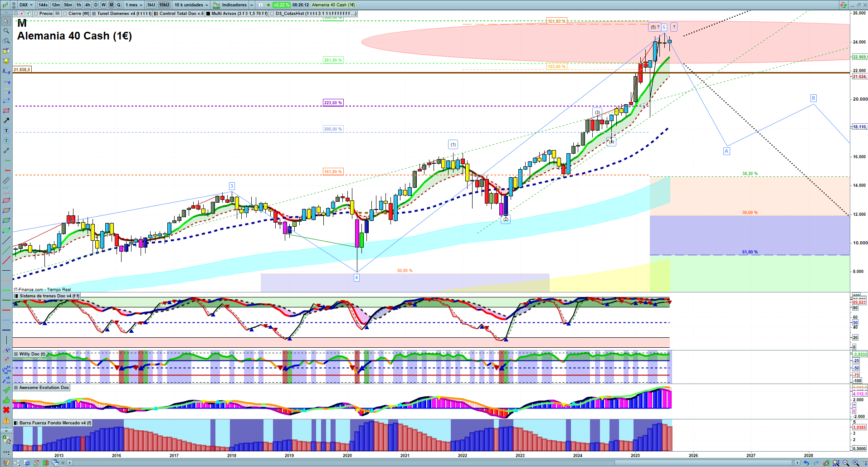The image size is (868, 467).
Task: Click the red X delete icon
Action: tap(6, 410)
